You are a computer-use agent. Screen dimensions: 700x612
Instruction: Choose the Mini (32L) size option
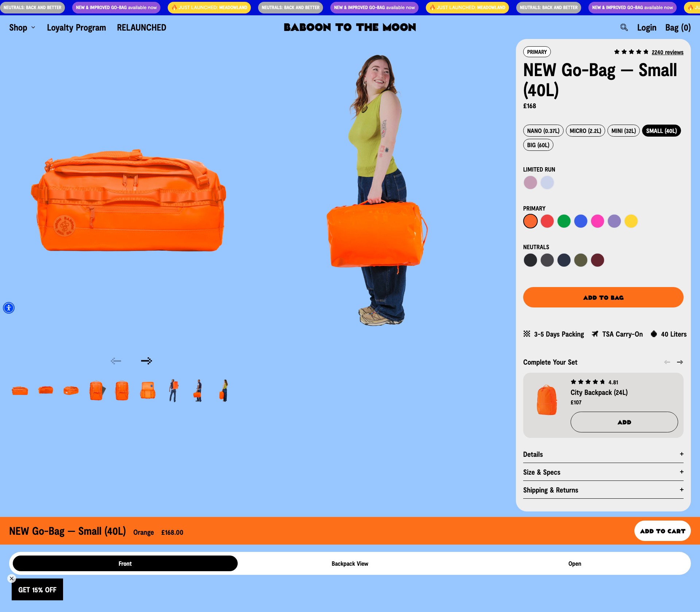[623, 131]
